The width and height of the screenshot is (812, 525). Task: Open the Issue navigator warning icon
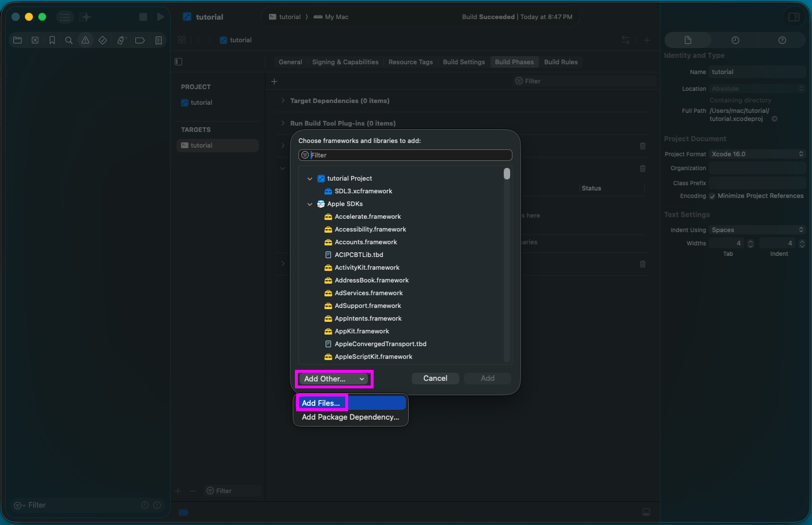point(86,41)
